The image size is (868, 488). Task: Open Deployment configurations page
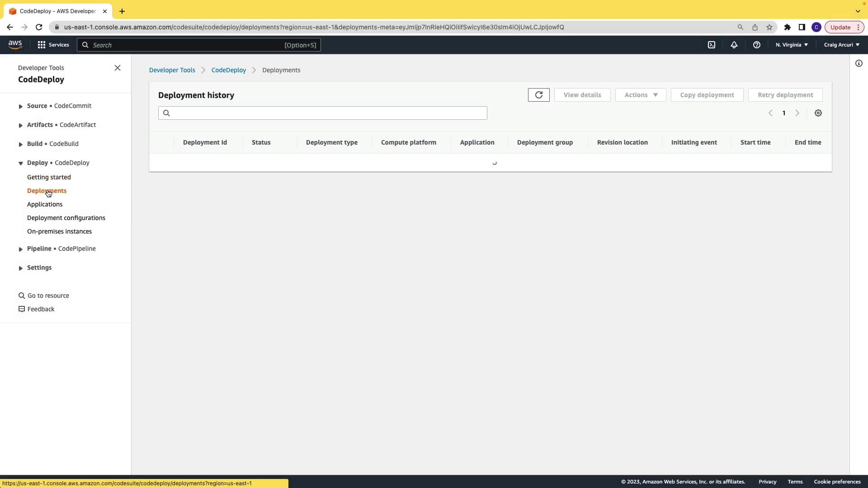(66, 218)
